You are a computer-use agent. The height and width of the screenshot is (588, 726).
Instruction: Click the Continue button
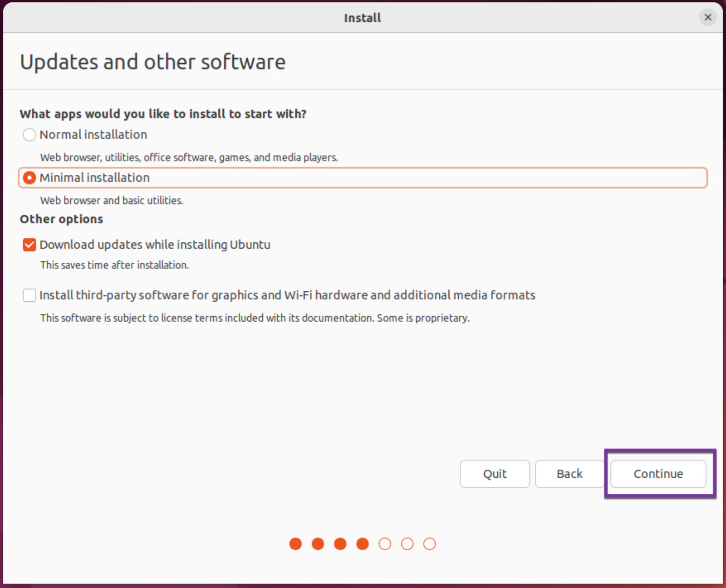coord(658,474)
